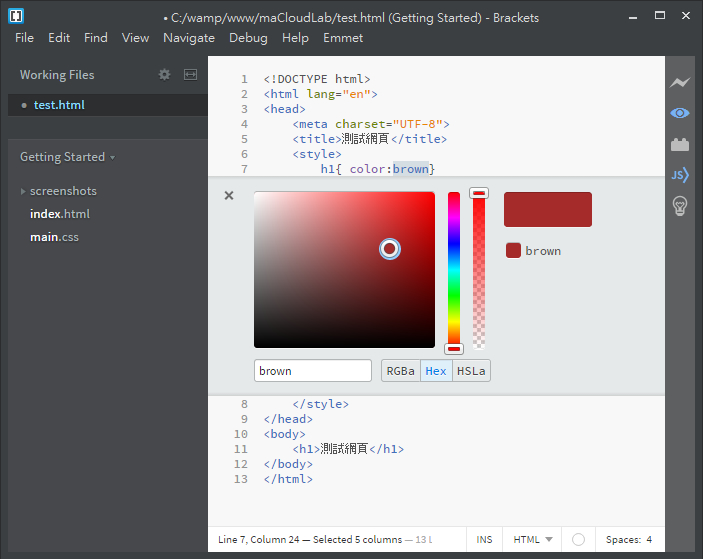The image size is (703, 559).
Task: Open the View menu
Action: (x=135, y=38)
